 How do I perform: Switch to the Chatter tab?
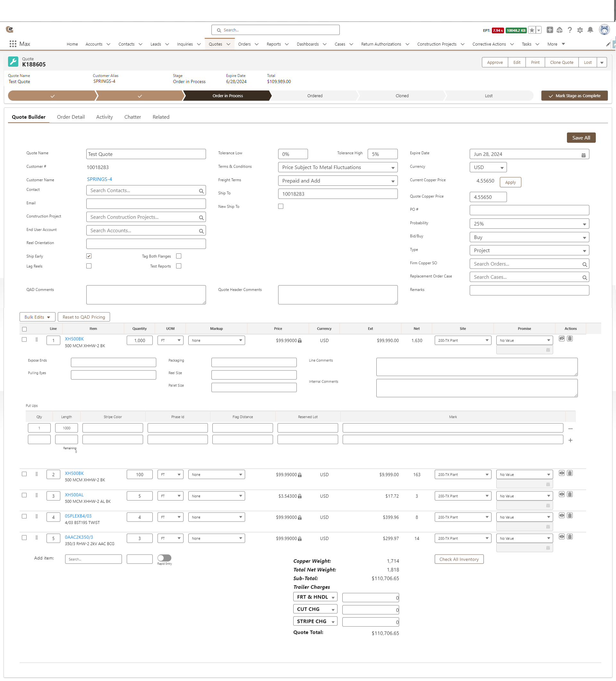[x=133, y=117]
